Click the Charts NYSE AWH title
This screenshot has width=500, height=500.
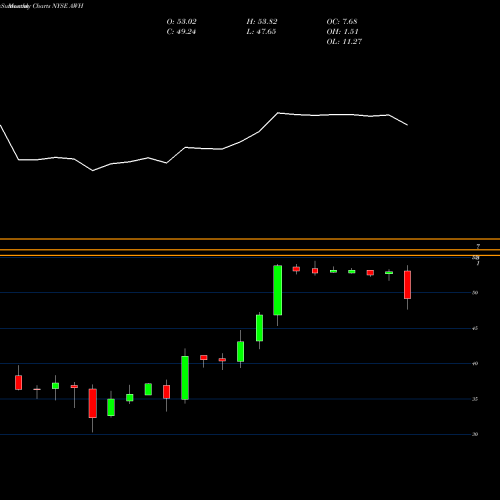click(58, 6)
